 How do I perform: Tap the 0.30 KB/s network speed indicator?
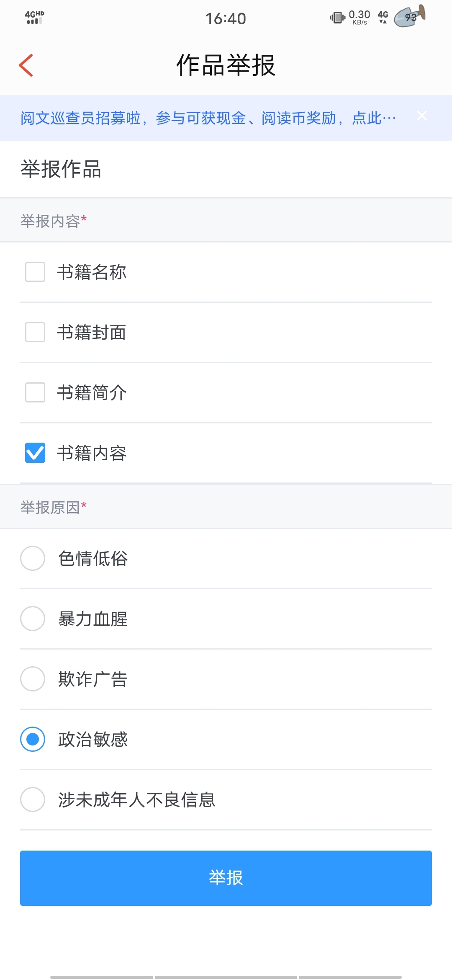[x=360, y=18]
